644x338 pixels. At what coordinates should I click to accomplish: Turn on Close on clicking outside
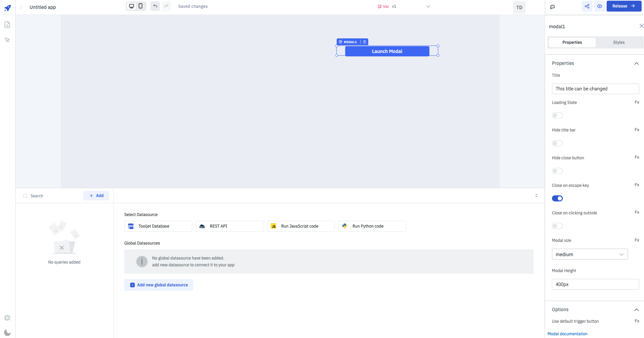(x=557, y=226)
